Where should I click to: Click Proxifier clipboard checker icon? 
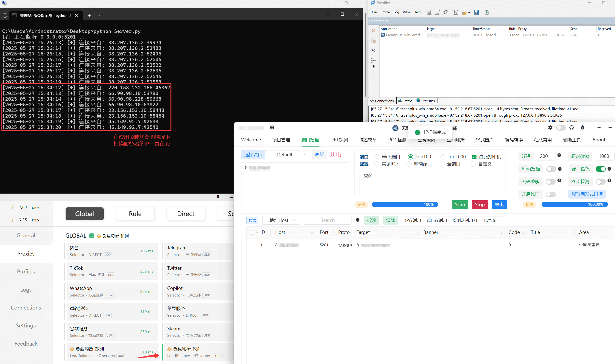tap(487, 12)
